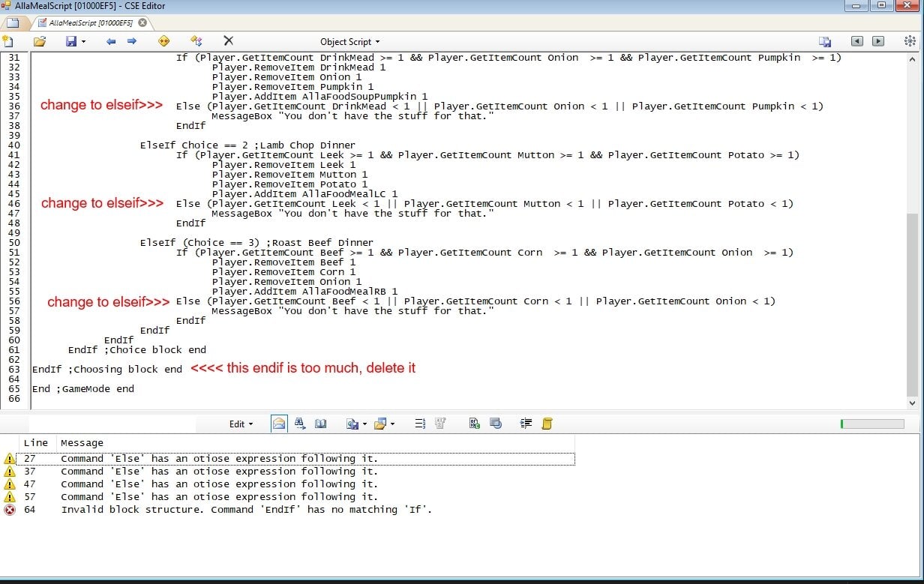
Task: Create a new script with the toolbar icon
Action: (x=8, y=41)
